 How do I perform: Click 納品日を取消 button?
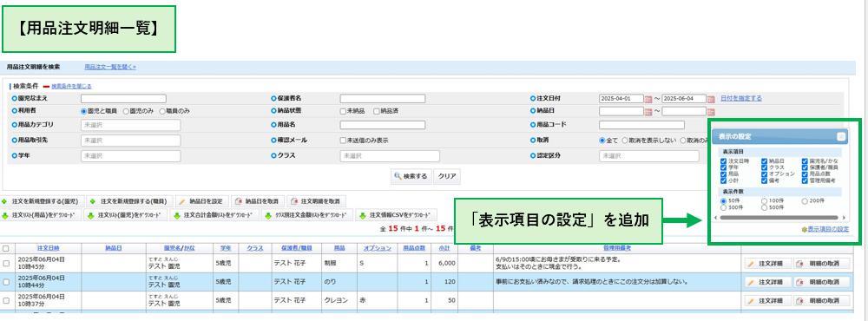[257, 201]
